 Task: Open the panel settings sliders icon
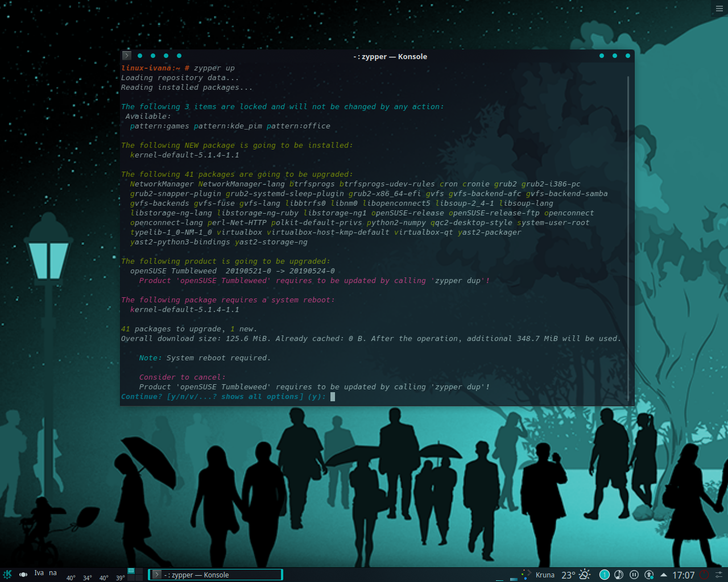coord(719,575)
